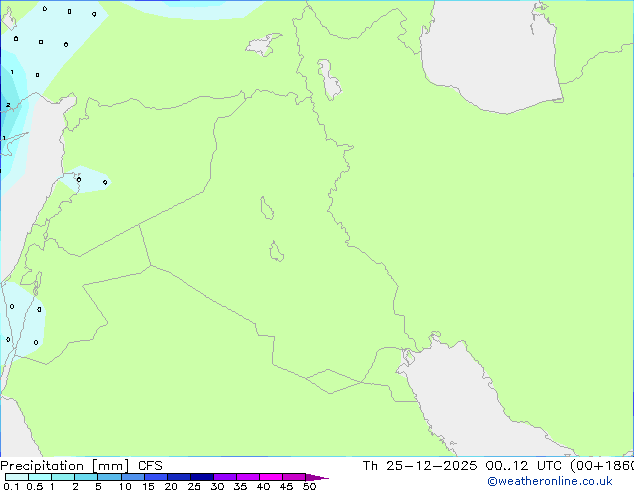Click the 'Th 25-12-2025' date text
This screenshot has width=634, height=490.
pyautogui.click(x=420, y=466)
